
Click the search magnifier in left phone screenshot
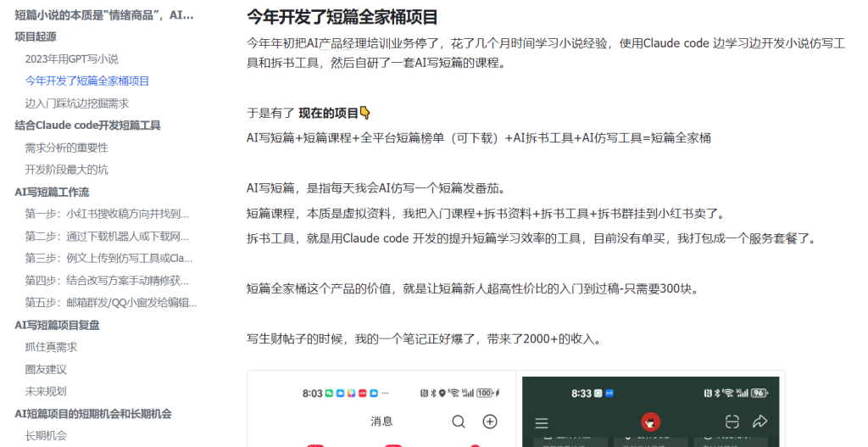pos(459,422)
